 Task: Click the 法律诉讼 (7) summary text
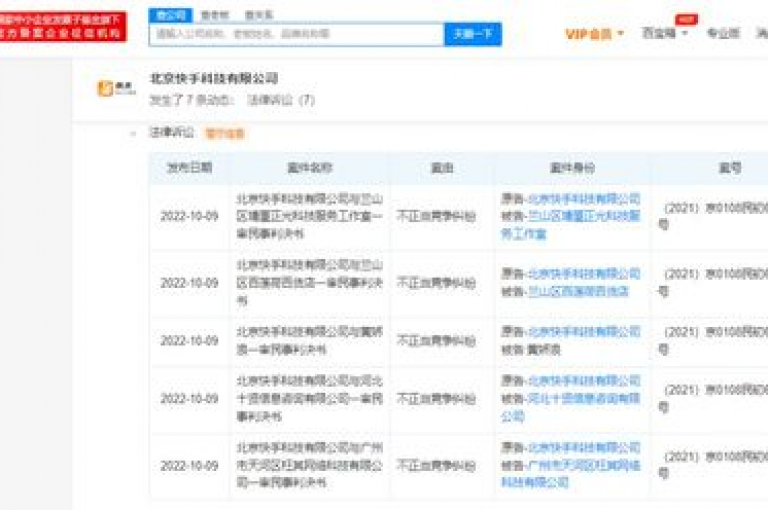pos(281,100)
